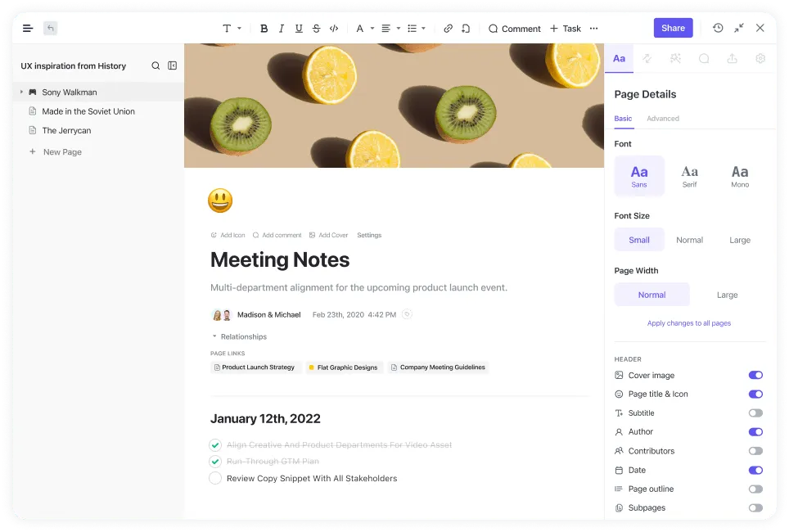Open the text style dropdown
Image resolution: width=789 pixels, height=532 pixels.
coord(230,28)
